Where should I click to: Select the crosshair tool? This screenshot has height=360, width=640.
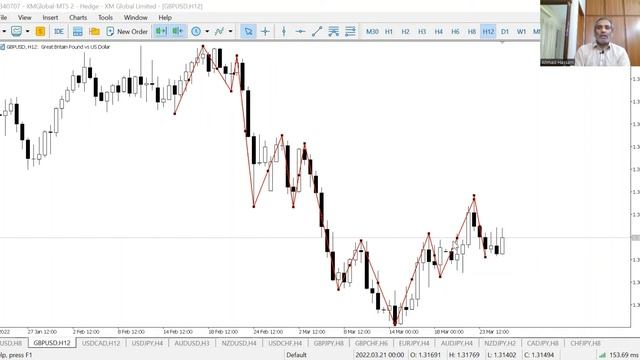[265, 31]
